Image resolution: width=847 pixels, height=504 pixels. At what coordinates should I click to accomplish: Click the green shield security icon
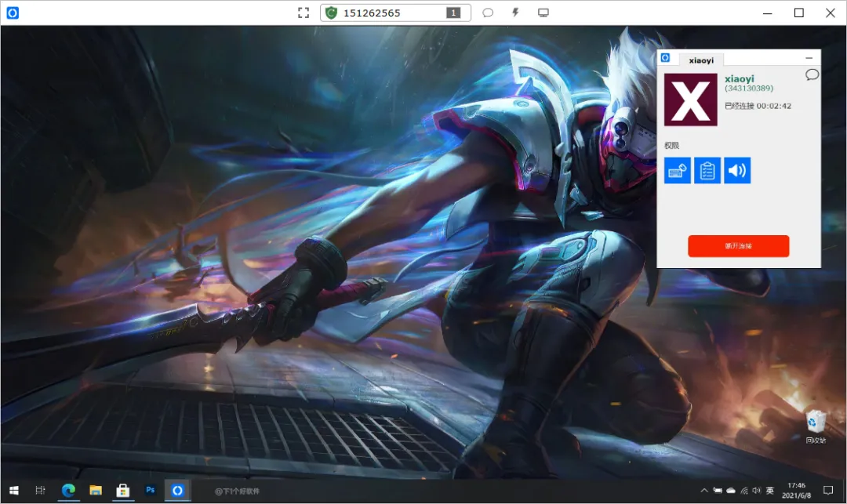point(331,13)
